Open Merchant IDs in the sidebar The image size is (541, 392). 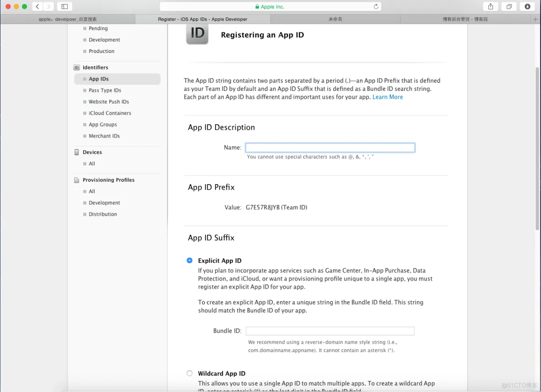point(104,136)
